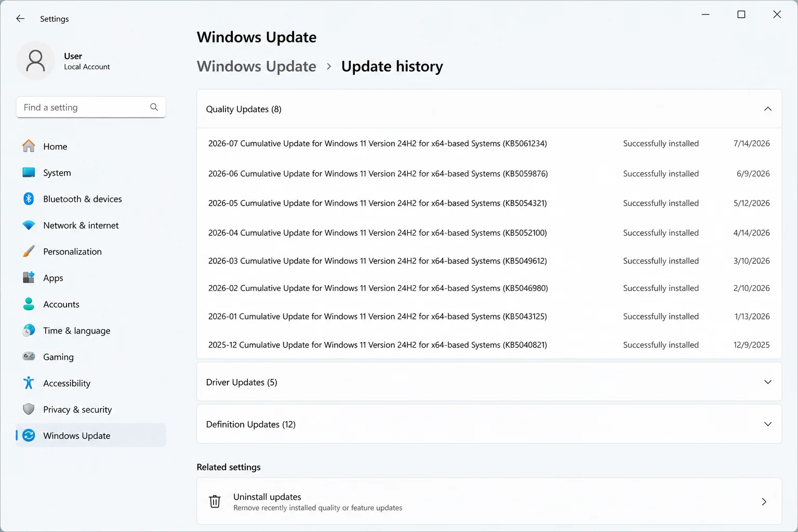
Task: Select Accessibility in sidebar
Action: (91, 383)
